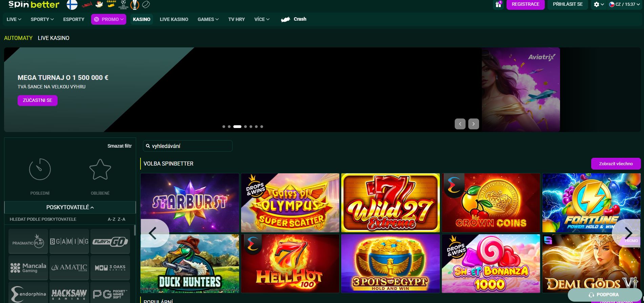Screen dimensions: 644x303
Task: Open the Europa League trophy icon
Action: pyautogui.click(x=135, y=4)
